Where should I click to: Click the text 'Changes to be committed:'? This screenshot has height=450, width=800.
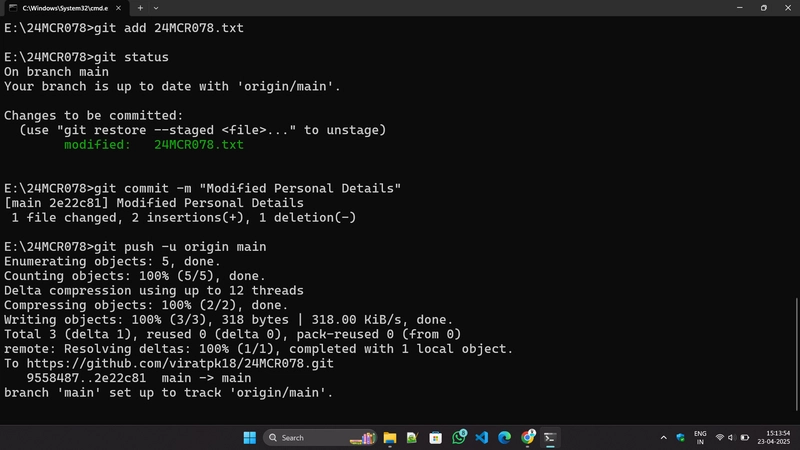point(93,116)
